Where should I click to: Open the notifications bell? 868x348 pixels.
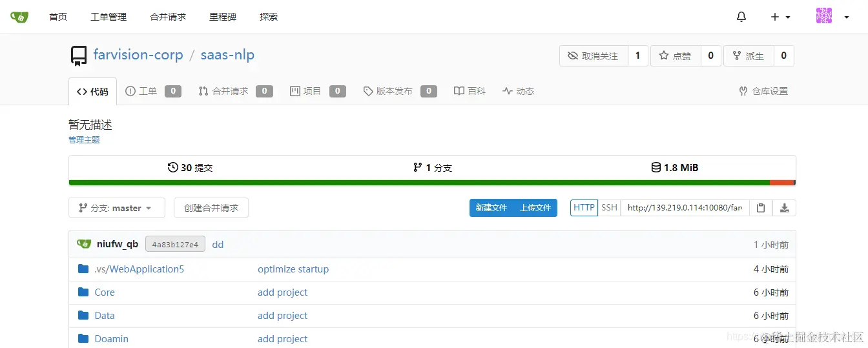(x=741, y=17)
